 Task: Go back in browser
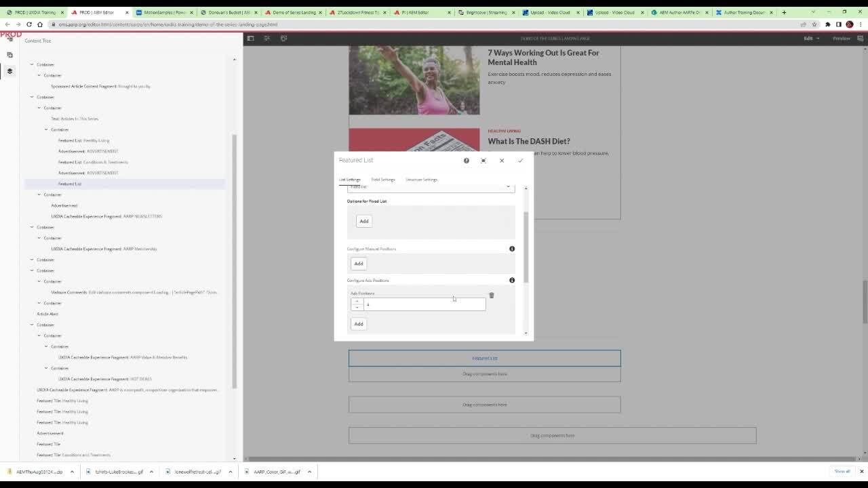point(7,24)
